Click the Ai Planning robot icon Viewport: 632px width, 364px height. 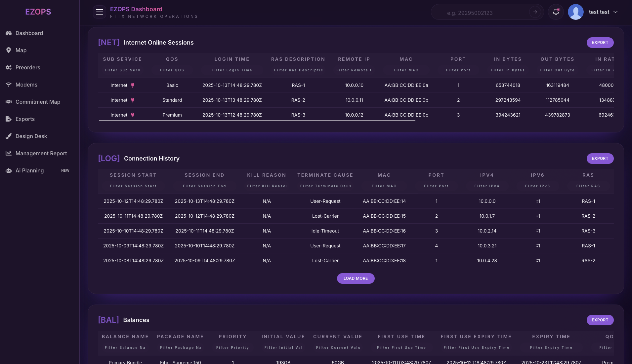click(9, 170)
